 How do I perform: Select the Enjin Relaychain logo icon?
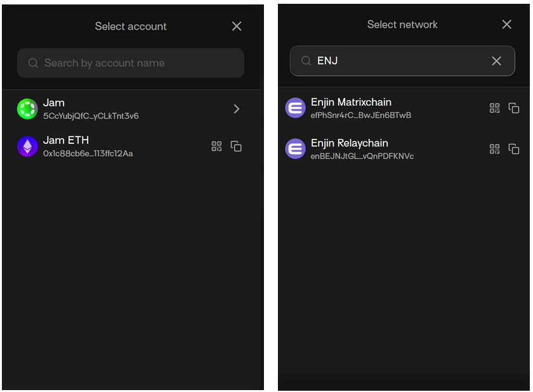(x=296, y=149)
